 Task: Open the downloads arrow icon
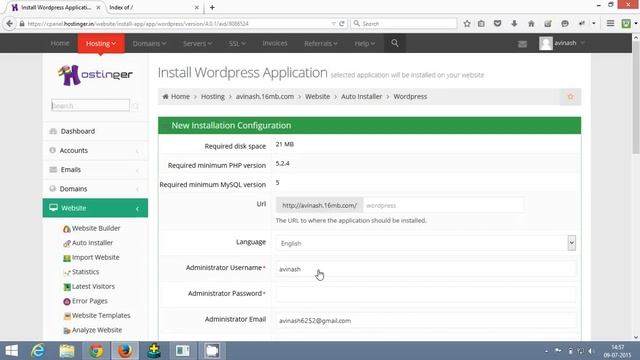(x=514, y=24)
